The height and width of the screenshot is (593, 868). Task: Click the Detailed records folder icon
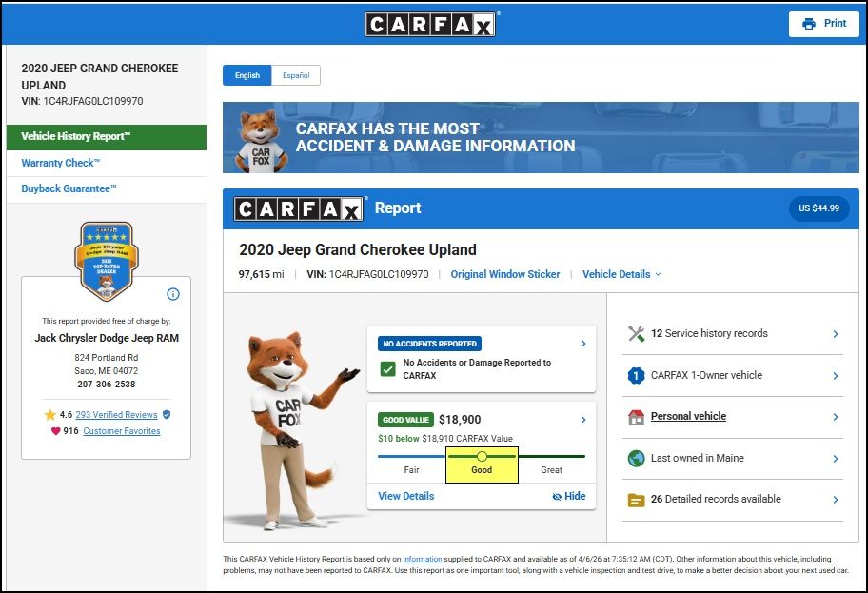tap(637, 500)
